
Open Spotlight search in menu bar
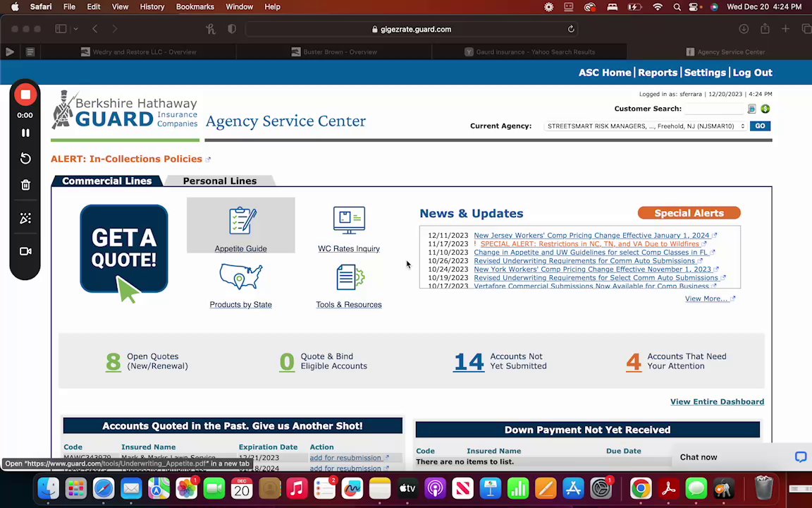[x=677, y=7]
